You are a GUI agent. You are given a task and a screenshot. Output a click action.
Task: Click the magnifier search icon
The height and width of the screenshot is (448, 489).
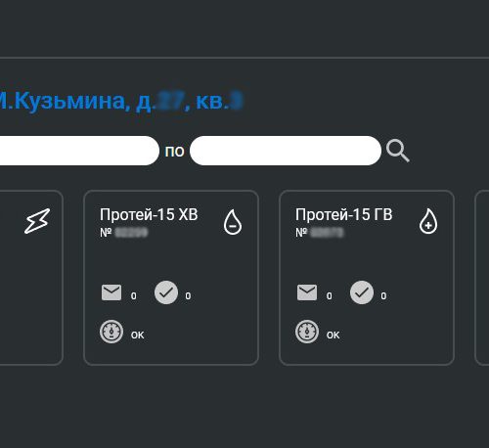tap(398, 151)
